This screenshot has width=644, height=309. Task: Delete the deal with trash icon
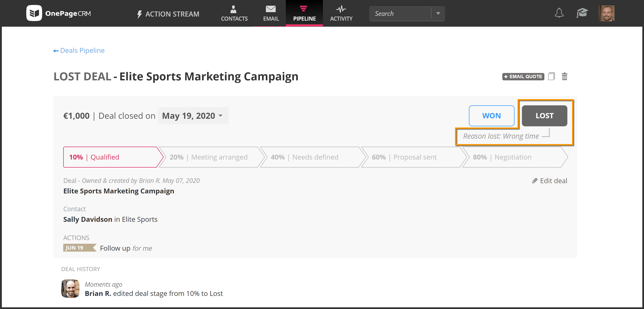(x=564, y=76)
